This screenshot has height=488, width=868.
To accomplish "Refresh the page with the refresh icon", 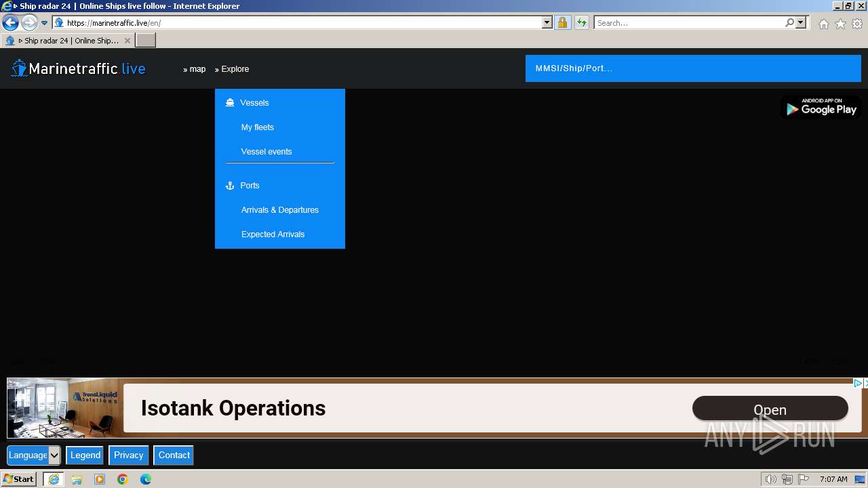I will pyautogui.click(x=582, y=23).
